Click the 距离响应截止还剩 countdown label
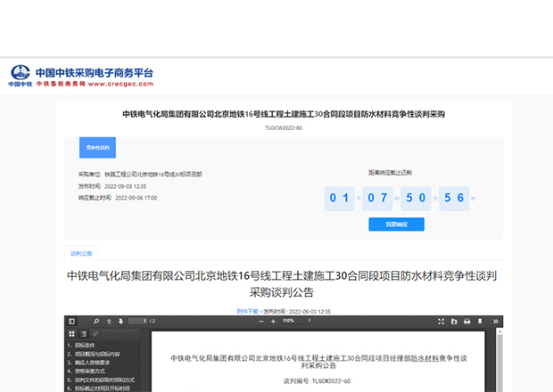This screenshot has width=553, height=392. click(390, 173)
